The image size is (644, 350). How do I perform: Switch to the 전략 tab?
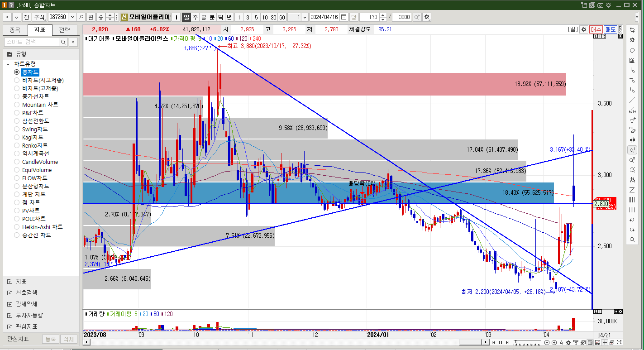tap(65, 30)
